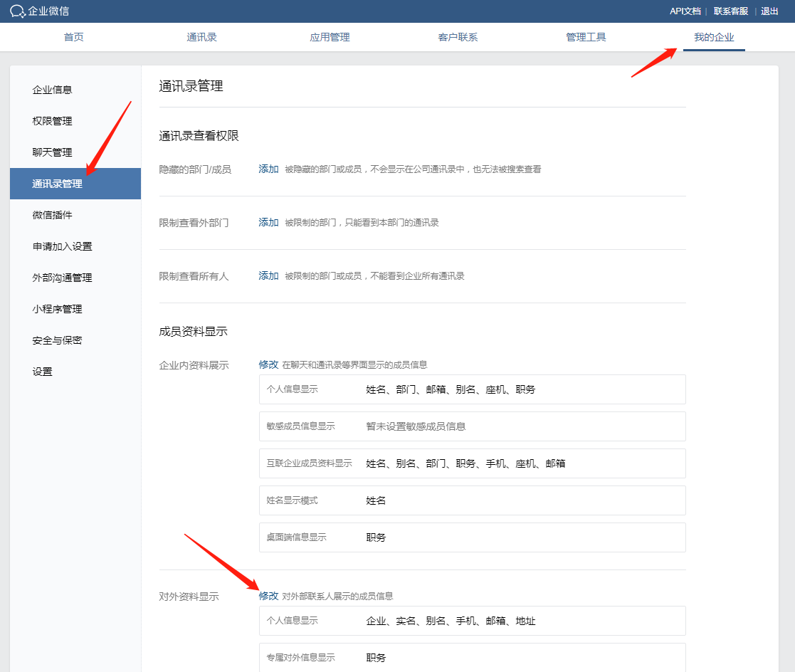
Task: Click 添加 next to 隐藏的部门/成员
Action: pyautogui.click(x=268, y=169)
